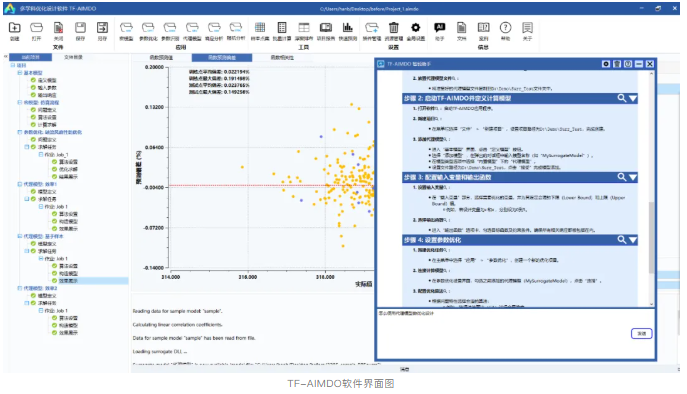Select the blue highlighted plot tab above the chart
The image size is (687, 394).
pos(222,57)
